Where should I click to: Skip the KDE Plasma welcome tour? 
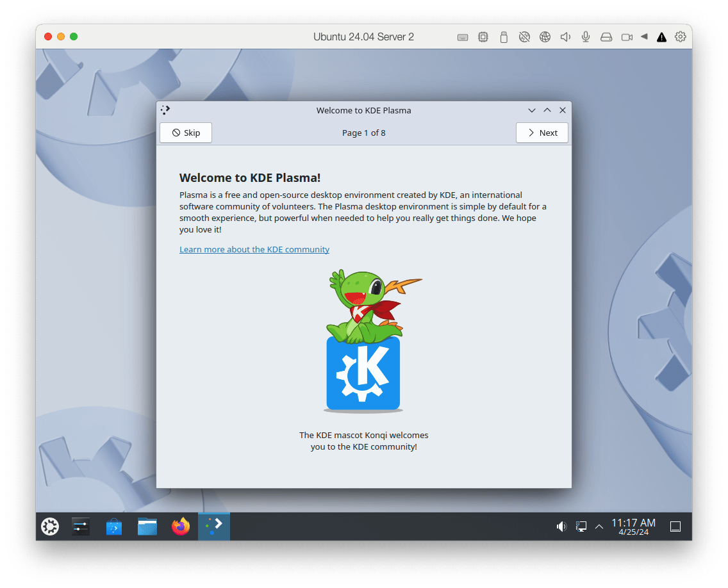click(186, 133)
